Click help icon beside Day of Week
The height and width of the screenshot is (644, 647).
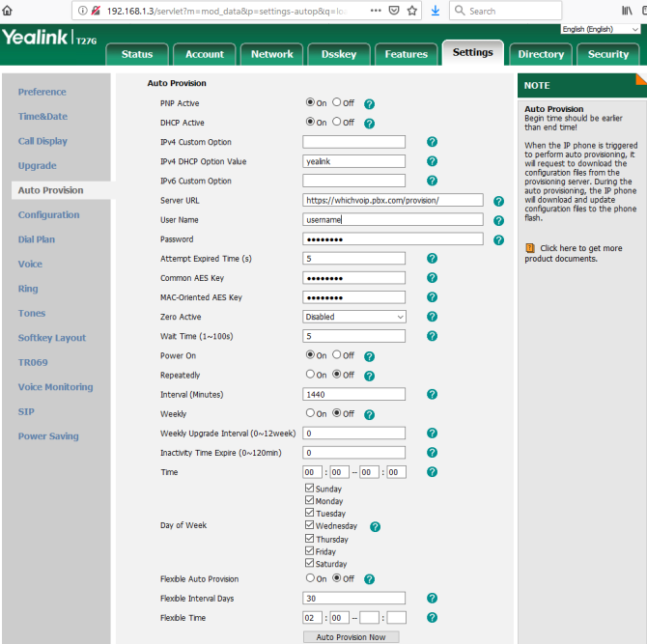375,527
